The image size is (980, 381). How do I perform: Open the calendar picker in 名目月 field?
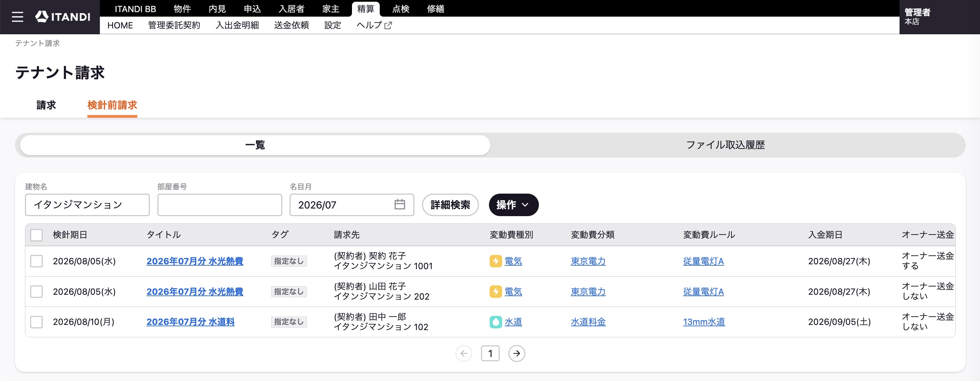pos(399,204)
